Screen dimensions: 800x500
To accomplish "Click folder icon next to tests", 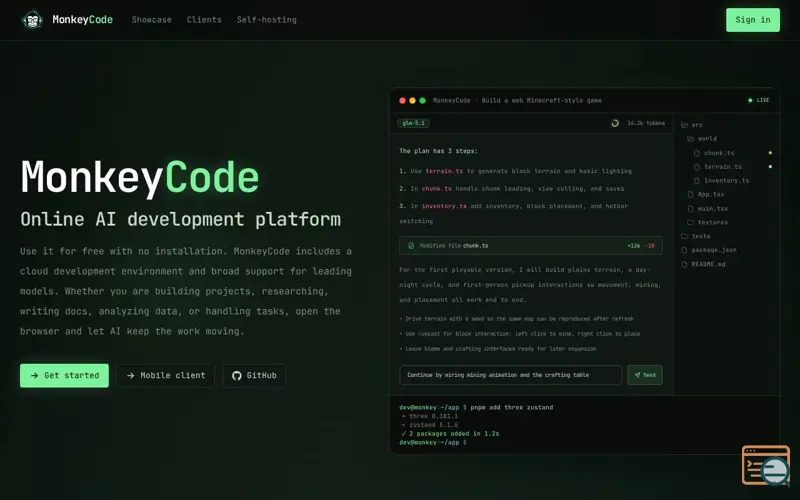I will [684, 236].
